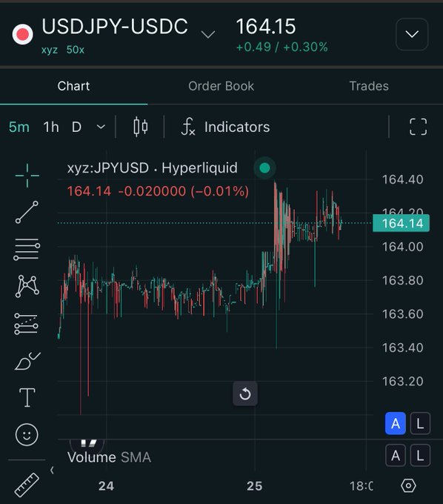Toggle the upper L log-scale button
The width and height of the screenshot is (443, 504).
420,424
